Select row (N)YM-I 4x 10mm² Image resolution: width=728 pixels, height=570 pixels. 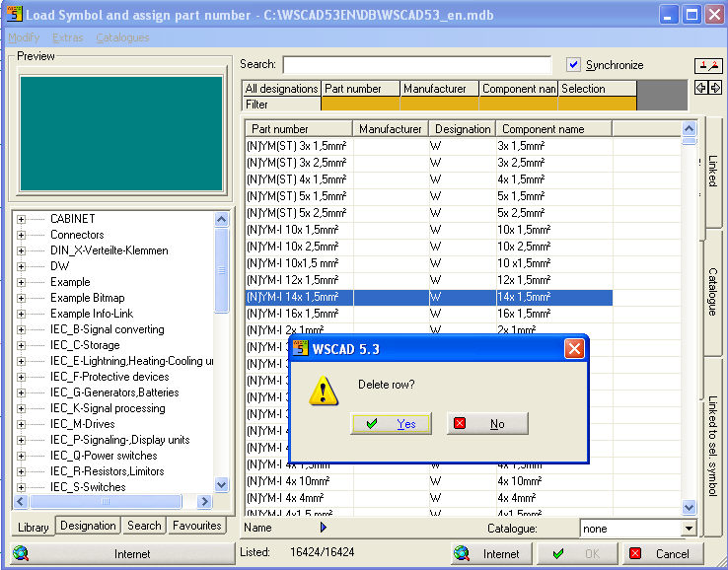click(x=429, y=481)
